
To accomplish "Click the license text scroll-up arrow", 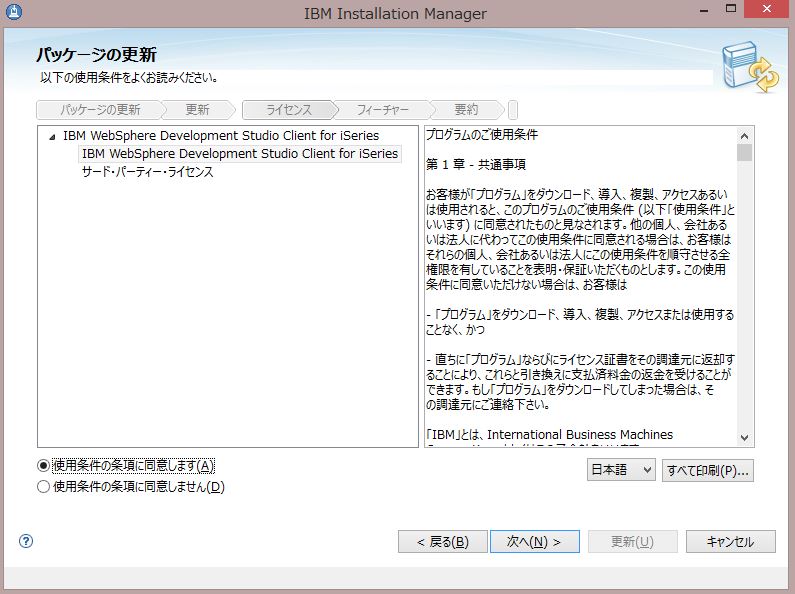I will pyautogui.click(x=744, y=136).
